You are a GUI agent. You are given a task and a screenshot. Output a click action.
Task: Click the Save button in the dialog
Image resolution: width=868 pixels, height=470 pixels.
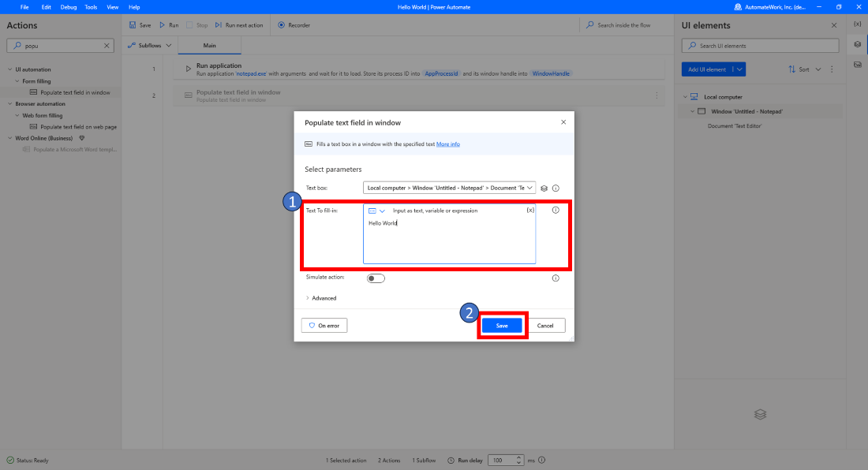pos(502,326)
